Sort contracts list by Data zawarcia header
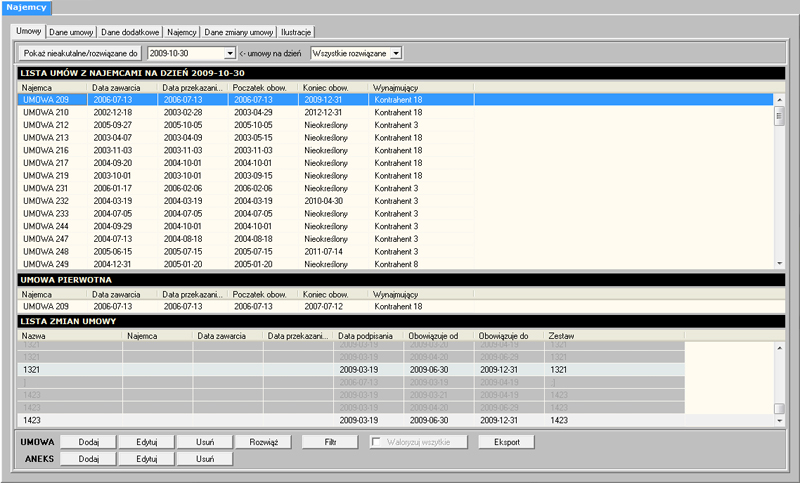Viewport: 800px width, 483px height. pyautogui.click(x=122, y=88)
